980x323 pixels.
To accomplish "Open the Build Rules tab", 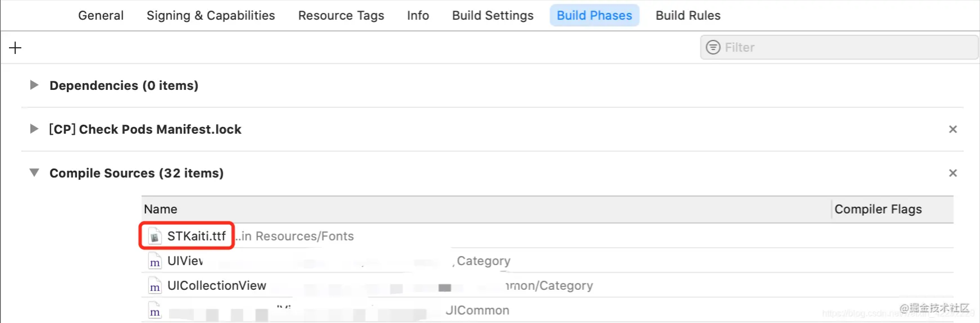I will [687, 16].
